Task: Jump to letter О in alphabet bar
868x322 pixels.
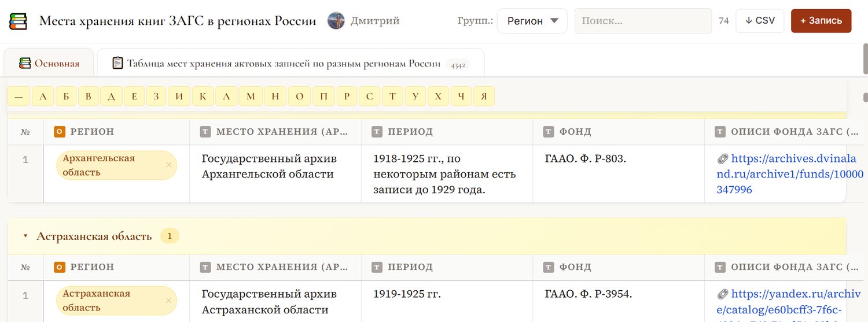Action: (299, 97)
